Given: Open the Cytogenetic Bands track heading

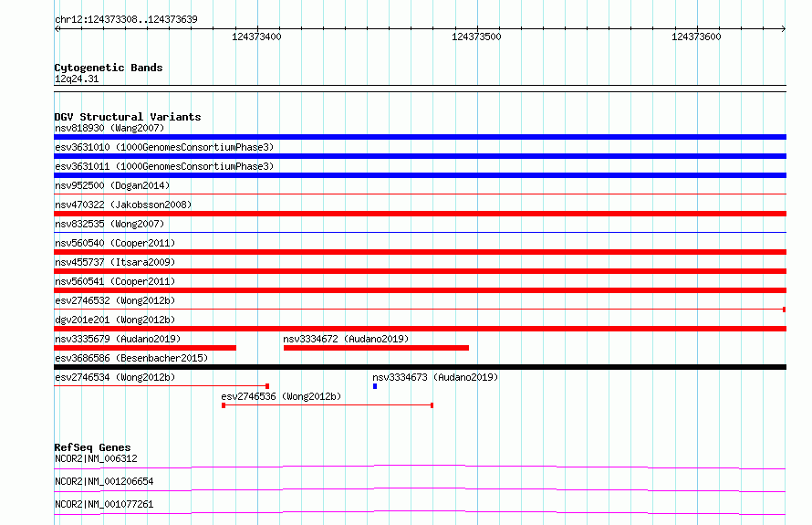Looking at the screenshot, I should click(109, 68).
